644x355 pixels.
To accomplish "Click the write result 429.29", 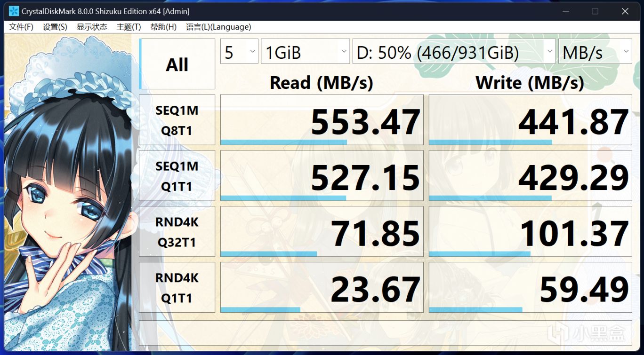I will (531, 176).
